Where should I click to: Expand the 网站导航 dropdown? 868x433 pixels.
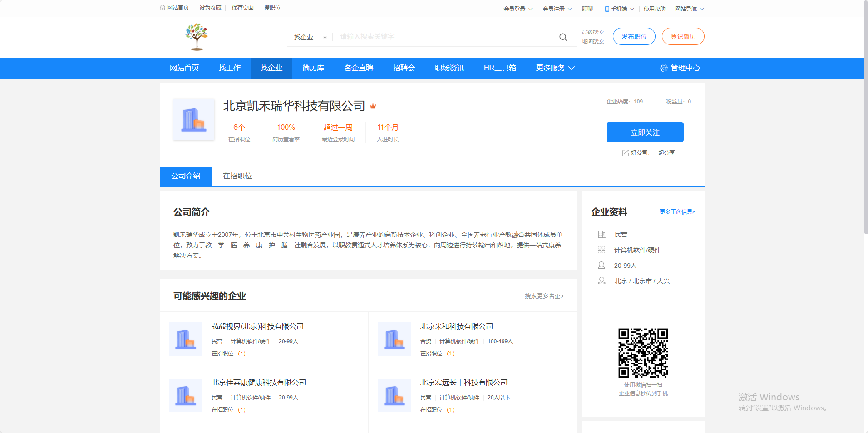click(x=689, y=9)
